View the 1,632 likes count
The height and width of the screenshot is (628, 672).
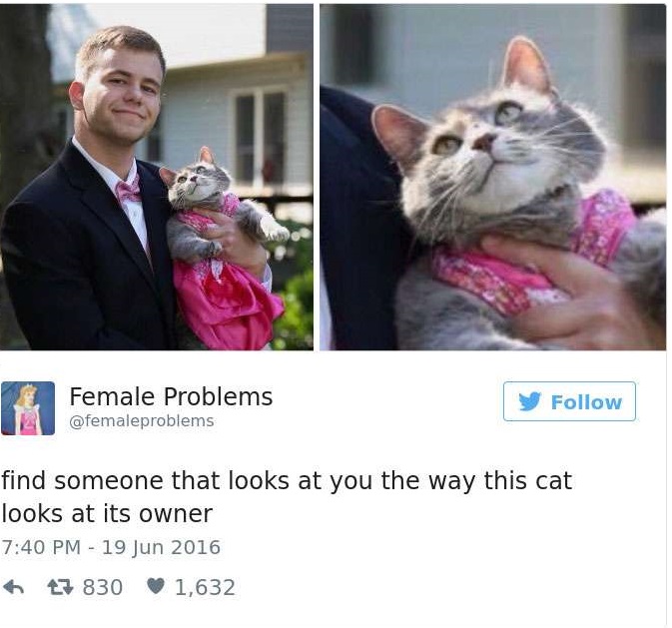205,587
